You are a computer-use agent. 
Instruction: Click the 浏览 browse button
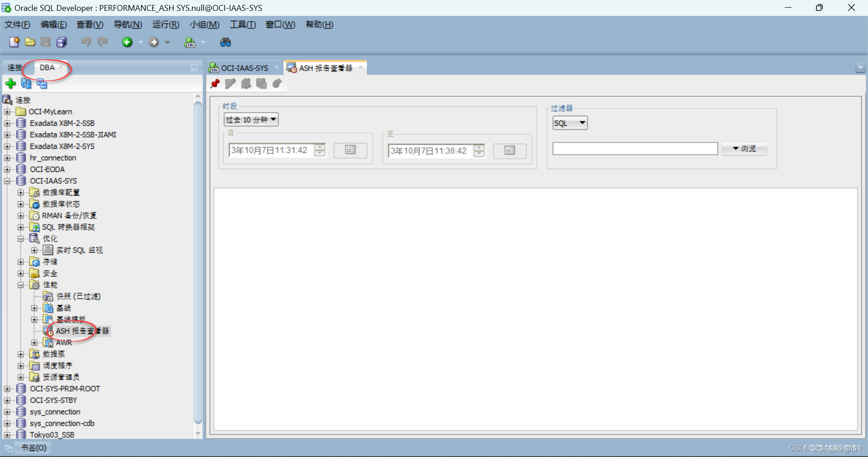[x=744, y=148]
